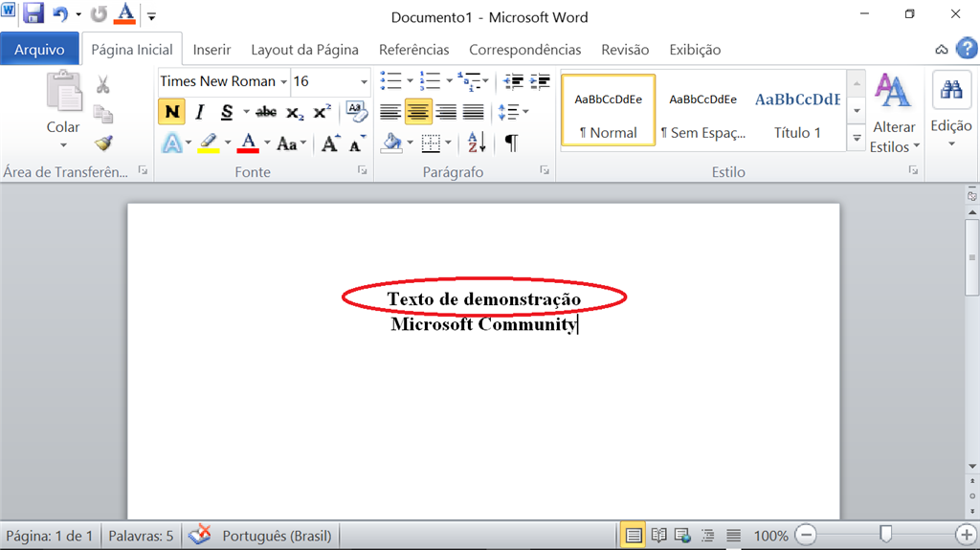Toggle strikethrough abc formatting
980x550 pixels.
click(x=266, y=113)
